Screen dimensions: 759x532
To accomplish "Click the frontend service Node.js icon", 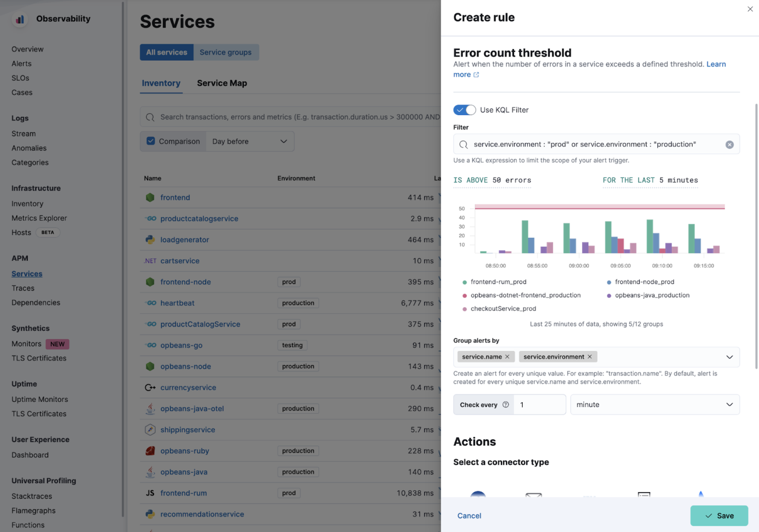I will (x=150, y=197).
